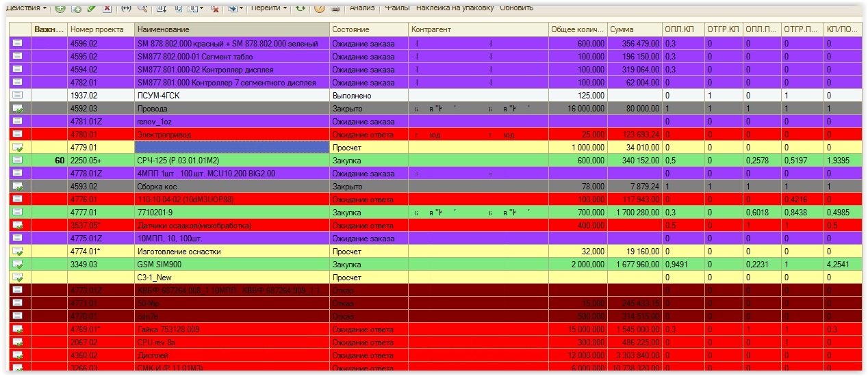The height and width of the screenshot is (376, 868).
Task: Sort by the Наименование column header
Action: 231,29
